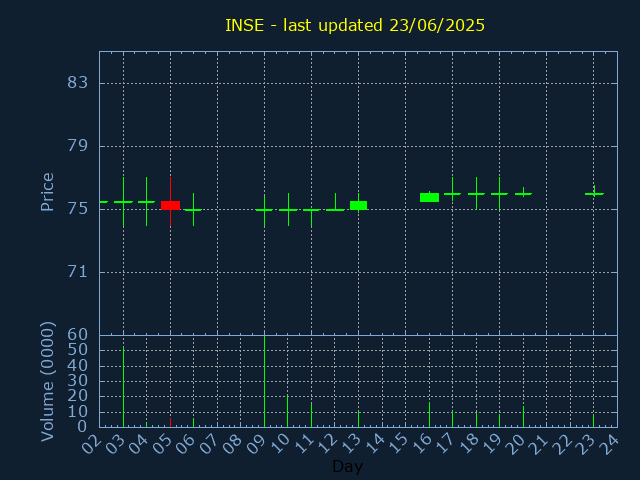Click the volume bar on day 23

click(x=593, y=421)
